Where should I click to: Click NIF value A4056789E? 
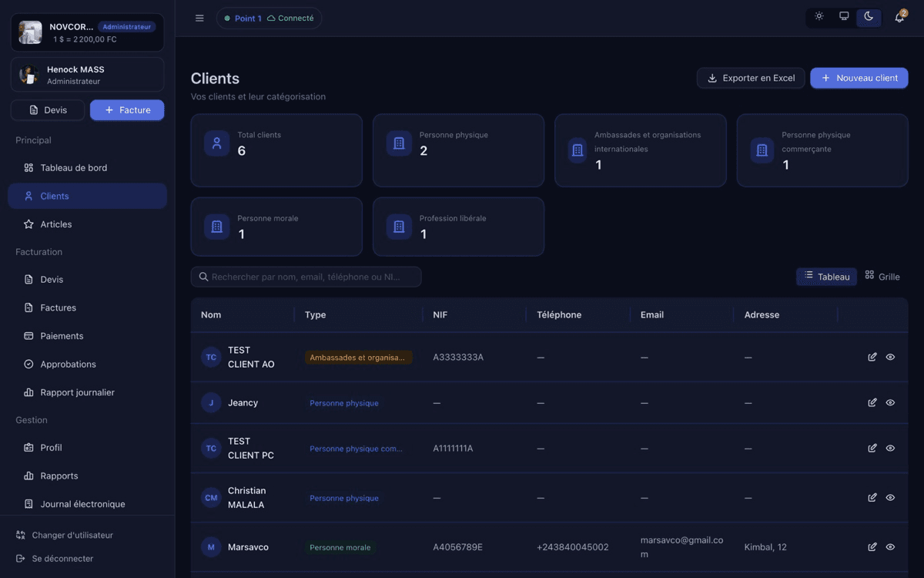pyautogui.click(x=458, y=547)
